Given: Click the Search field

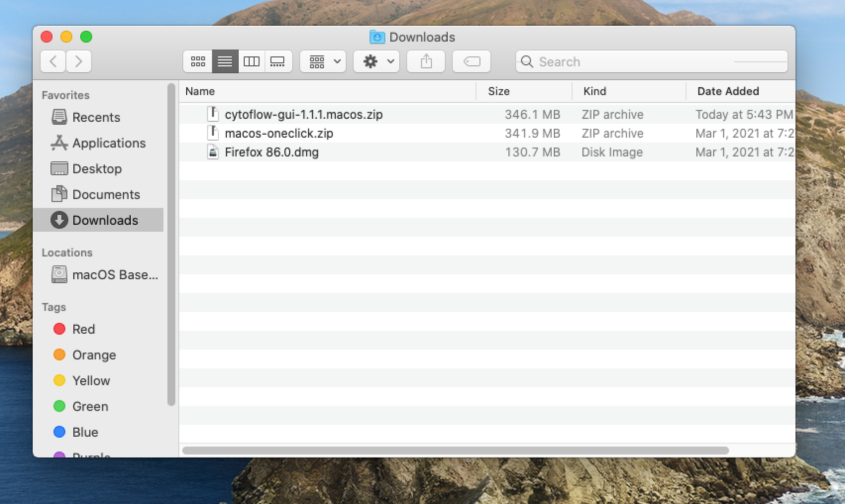Looking at the screenshot, I should click(652, 61).
